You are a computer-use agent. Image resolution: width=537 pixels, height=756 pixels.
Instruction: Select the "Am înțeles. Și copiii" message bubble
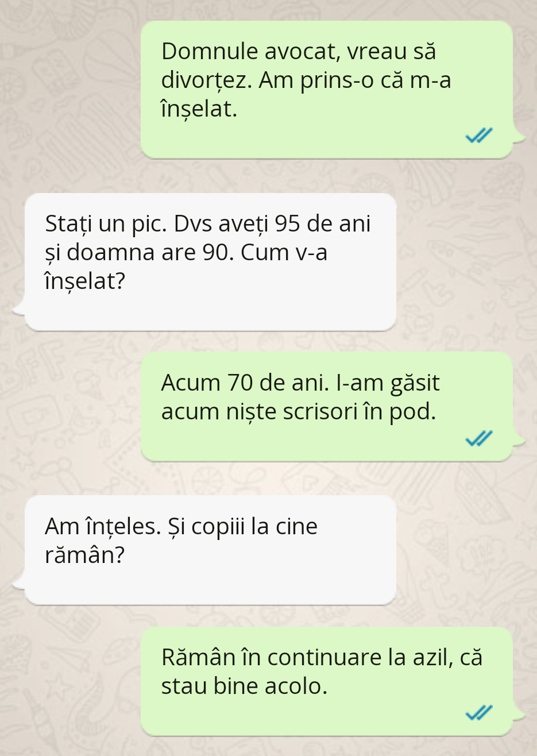tap(211, 550)
